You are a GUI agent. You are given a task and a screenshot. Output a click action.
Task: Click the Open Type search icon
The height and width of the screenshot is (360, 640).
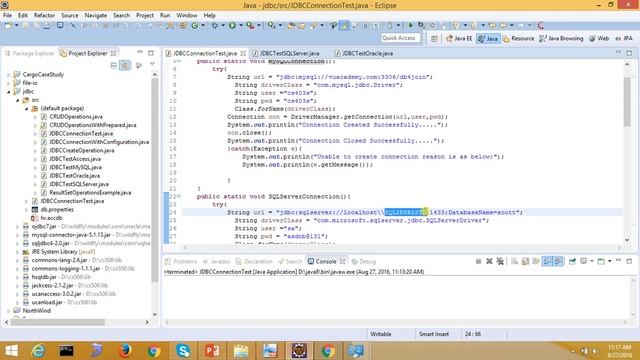click(291, 25)
